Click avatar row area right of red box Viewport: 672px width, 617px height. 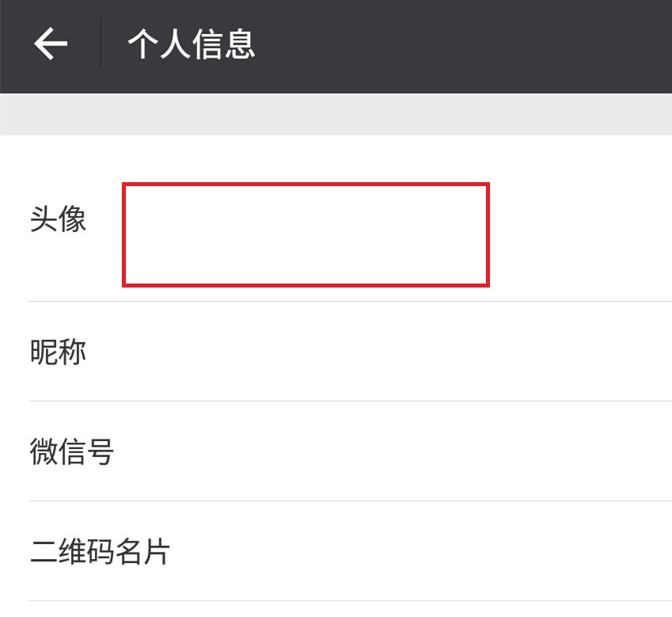[x=581, y=234]
